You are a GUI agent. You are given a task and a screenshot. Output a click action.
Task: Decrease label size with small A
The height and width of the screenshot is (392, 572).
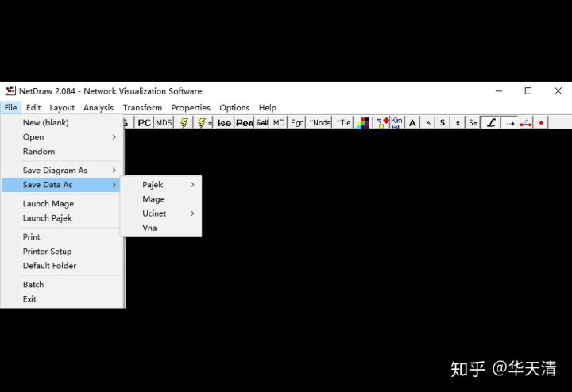coord(428,123)
